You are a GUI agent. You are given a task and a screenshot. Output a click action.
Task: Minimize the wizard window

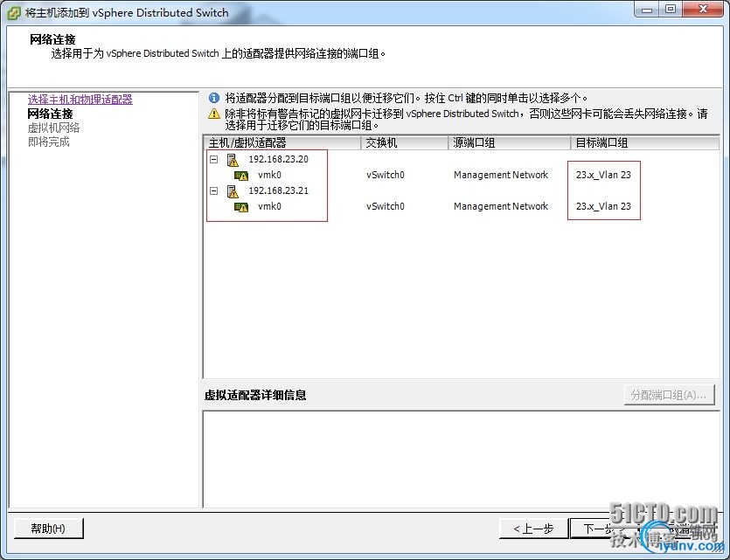(646, 10)
